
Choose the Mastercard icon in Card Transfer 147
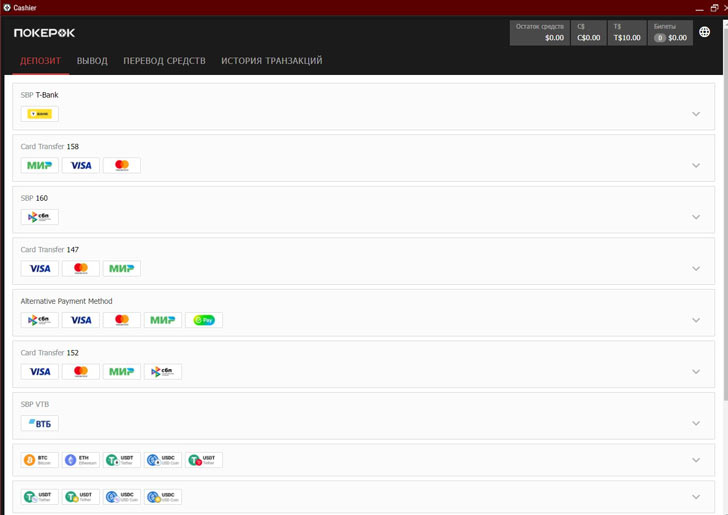tap(81, 268)
